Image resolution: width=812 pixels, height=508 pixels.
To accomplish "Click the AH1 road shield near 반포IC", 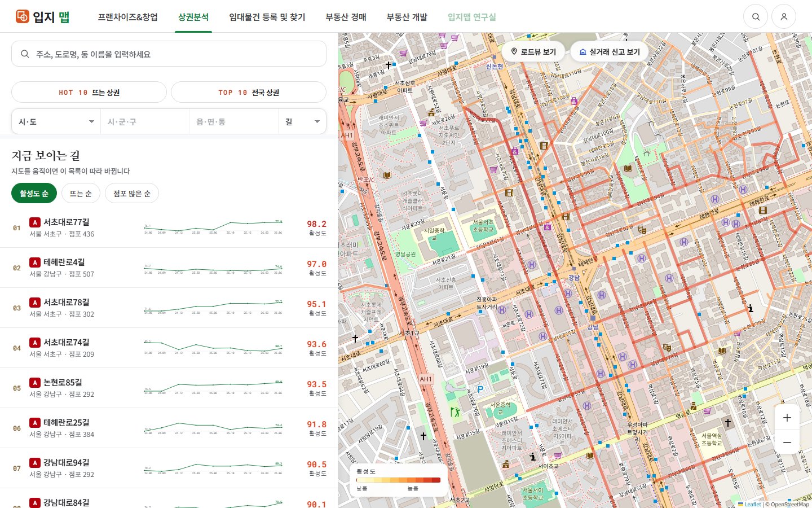I will 347,135.
